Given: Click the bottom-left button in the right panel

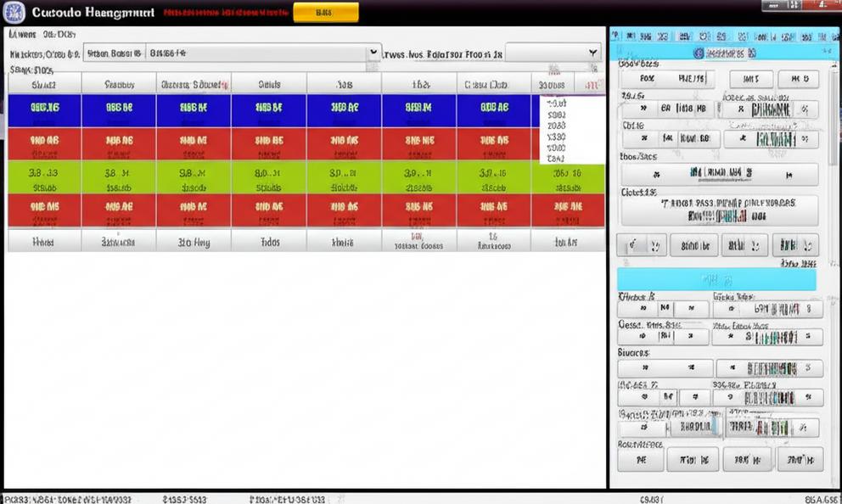Looking at the screenshot, I should pos(639,459).
